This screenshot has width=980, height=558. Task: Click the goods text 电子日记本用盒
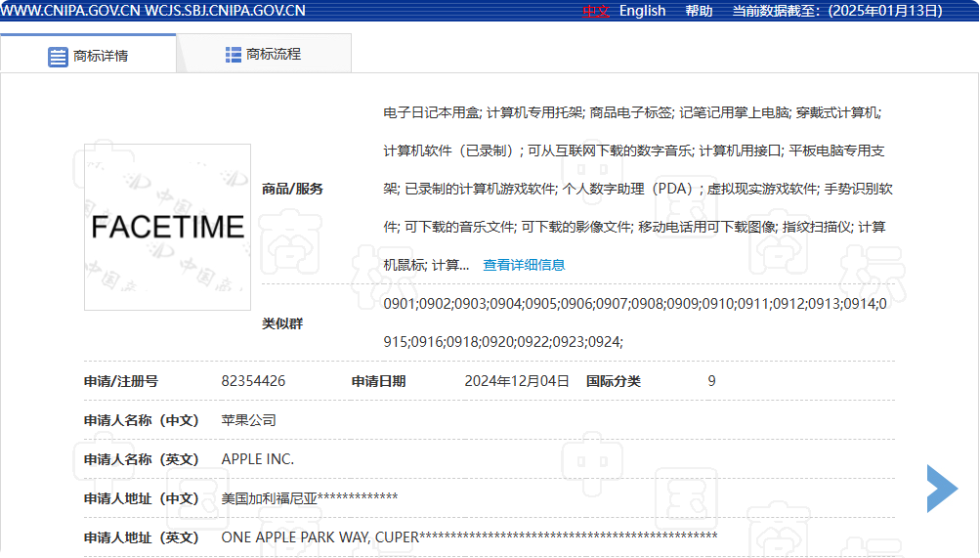point(431,112)
